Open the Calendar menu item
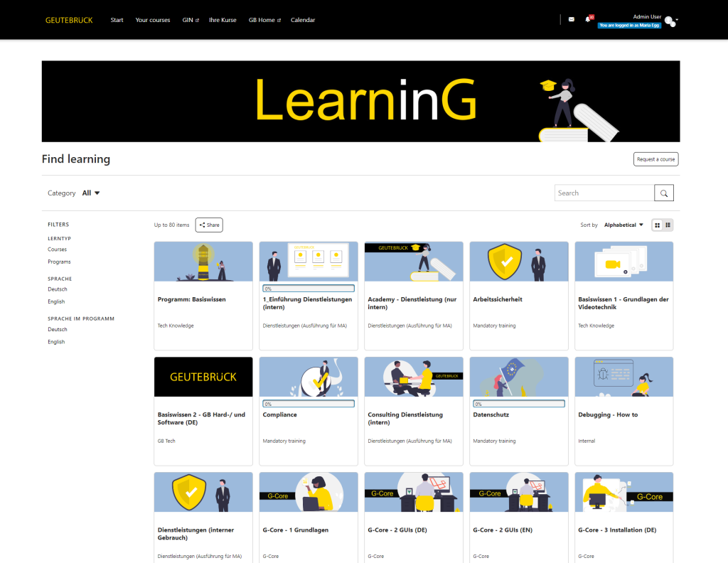Image resolution: width=728 pixels, height=563 pixels. point(303,20)
